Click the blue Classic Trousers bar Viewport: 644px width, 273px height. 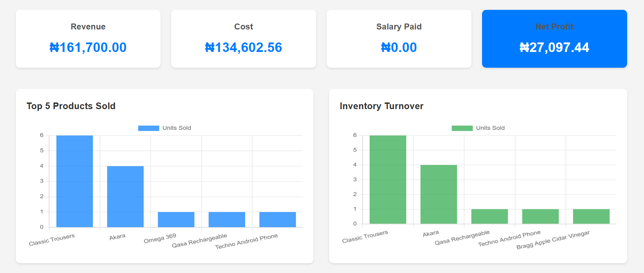[x=74, y=181]
